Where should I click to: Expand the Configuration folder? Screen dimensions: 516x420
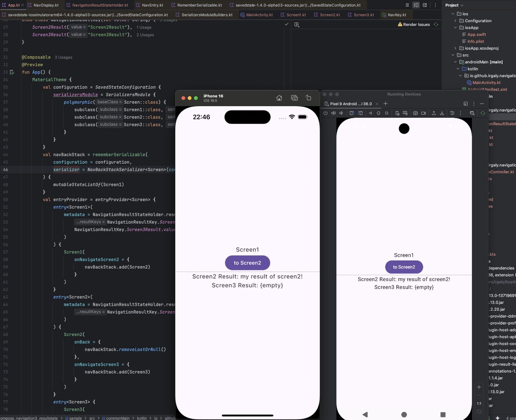455,21
